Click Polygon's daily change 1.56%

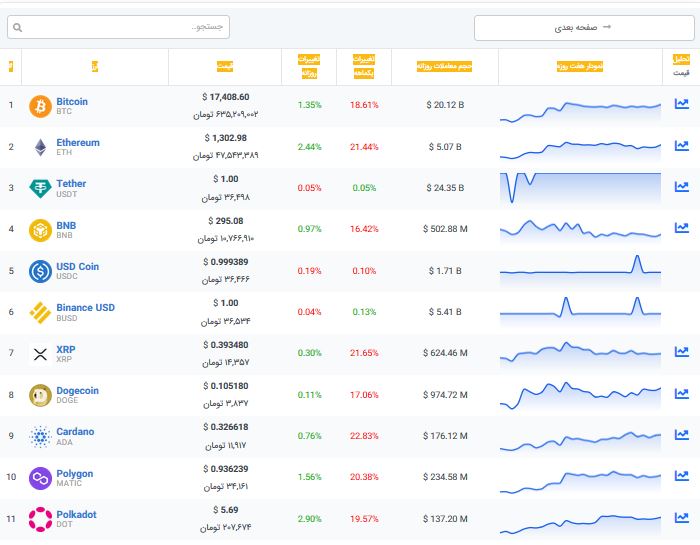(x=309, y=477)
